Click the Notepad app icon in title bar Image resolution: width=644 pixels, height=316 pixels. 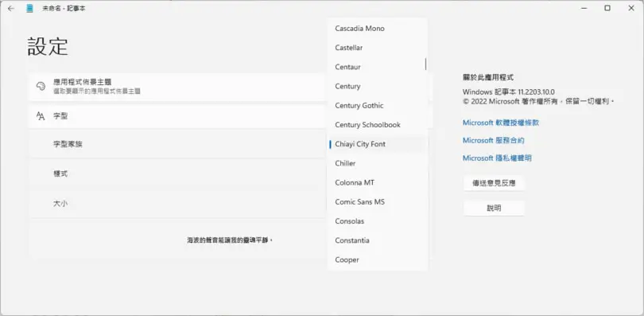(x=29, y=8)
